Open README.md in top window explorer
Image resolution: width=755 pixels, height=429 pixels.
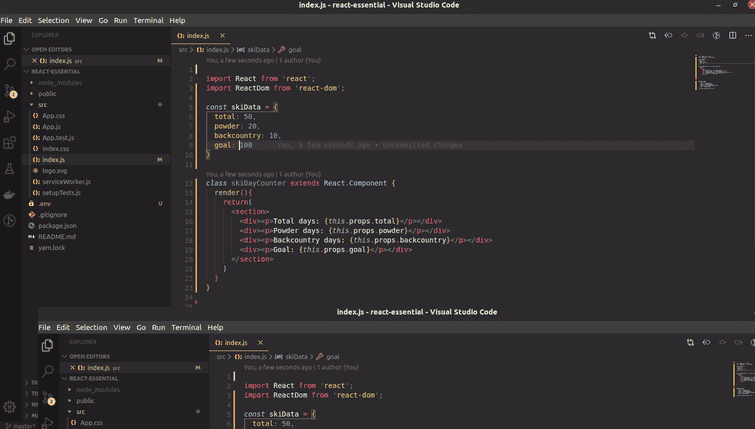click(57, 236)
